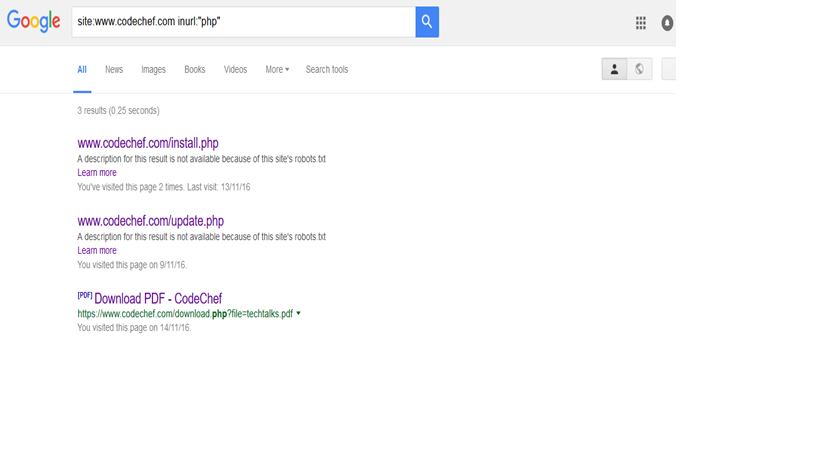The image size is (819, 460).
Task: Switch to the Images tab
Action: click(154, 69)
